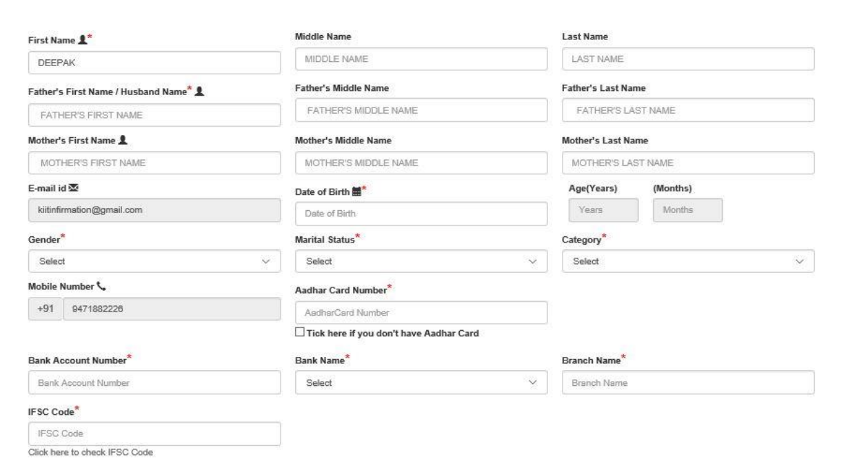Click the IFSC Code text field
This screenshot has height=461, width=868.
154,433
